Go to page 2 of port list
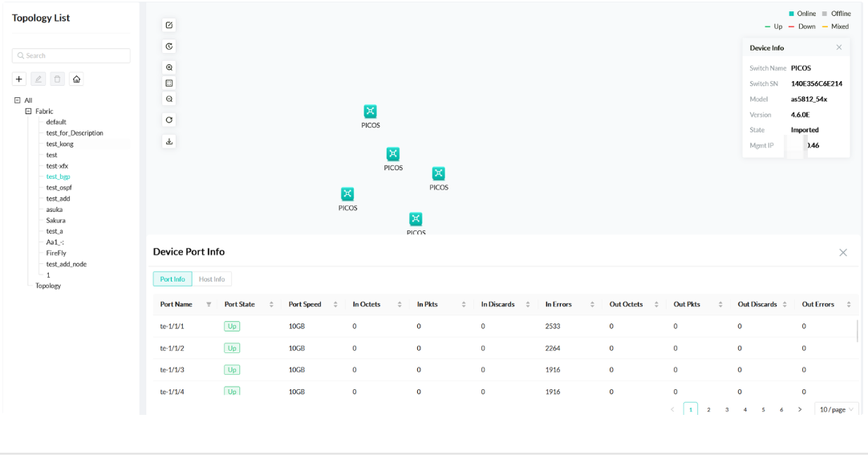The image size is (868, 455). click(x=708, y=409)
